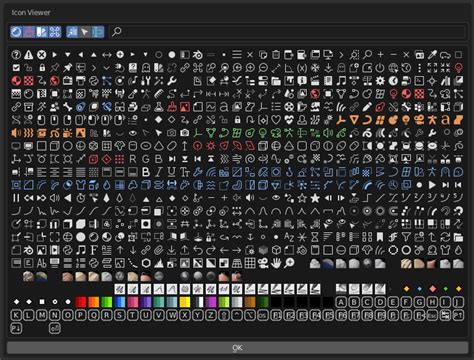Screen dimensions: 474x360
Task: Click the hand grab icon
Action: click(276, 263)
